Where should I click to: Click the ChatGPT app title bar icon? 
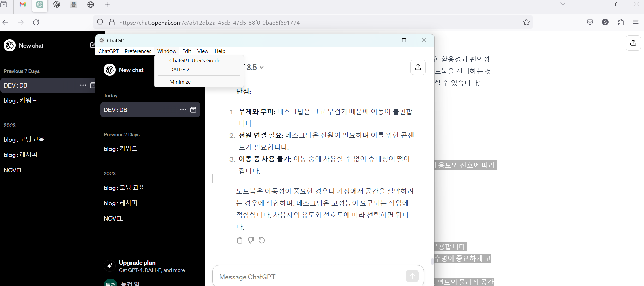click(x=102, y=40)
